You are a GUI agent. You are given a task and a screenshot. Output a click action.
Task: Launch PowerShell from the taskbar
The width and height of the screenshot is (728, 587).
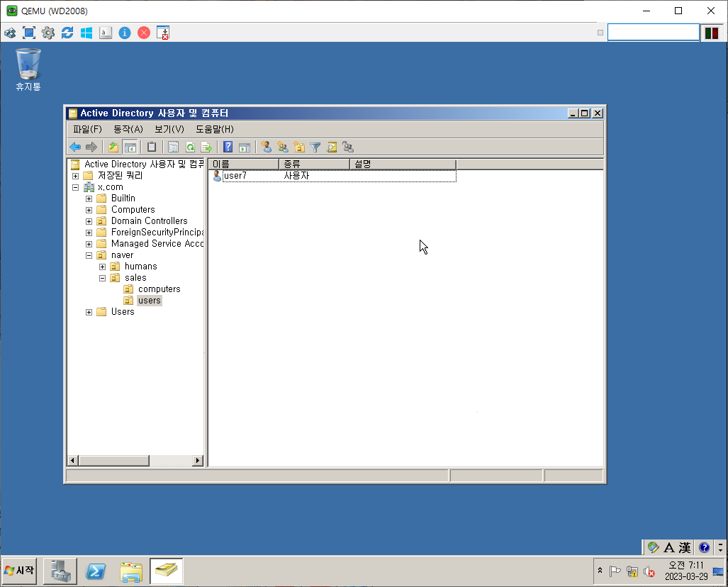pyautogui.click(x=96, y=571)
